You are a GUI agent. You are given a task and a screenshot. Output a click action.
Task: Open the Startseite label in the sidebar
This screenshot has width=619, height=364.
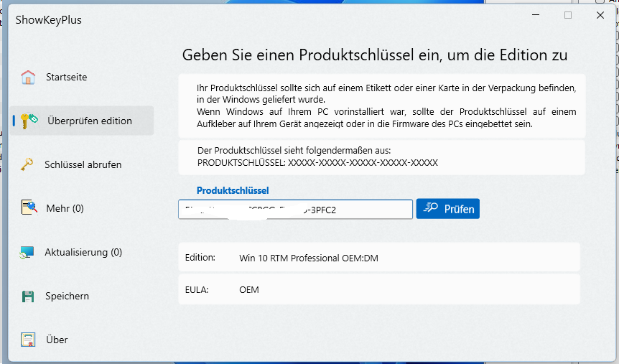point(66,77)
